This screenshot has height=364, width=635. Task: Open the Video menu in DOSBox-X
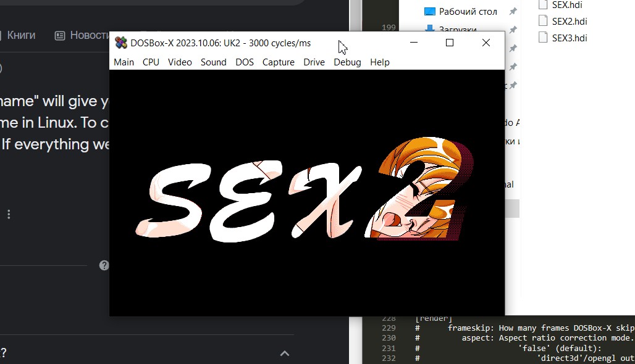point(180,62)
